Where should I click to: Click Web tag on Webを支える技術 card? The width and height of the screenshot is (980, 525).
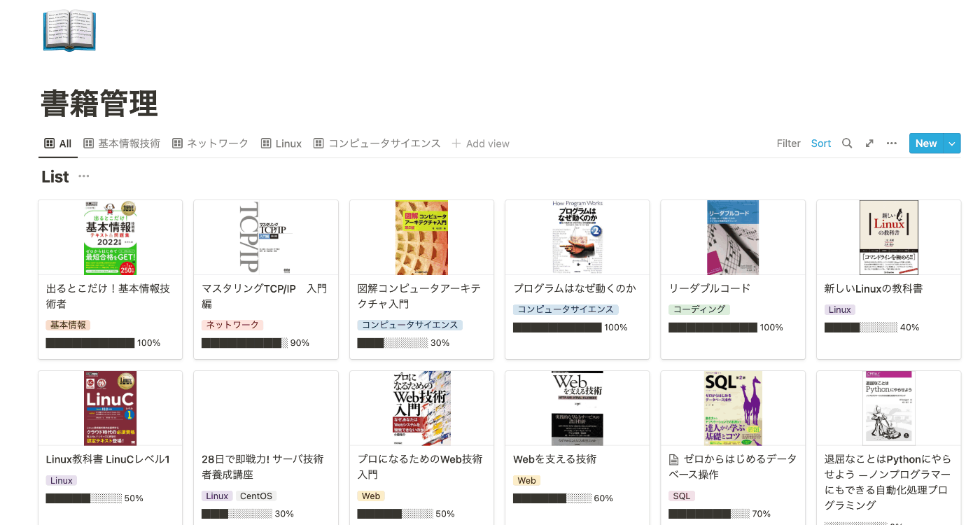(527, 480)
